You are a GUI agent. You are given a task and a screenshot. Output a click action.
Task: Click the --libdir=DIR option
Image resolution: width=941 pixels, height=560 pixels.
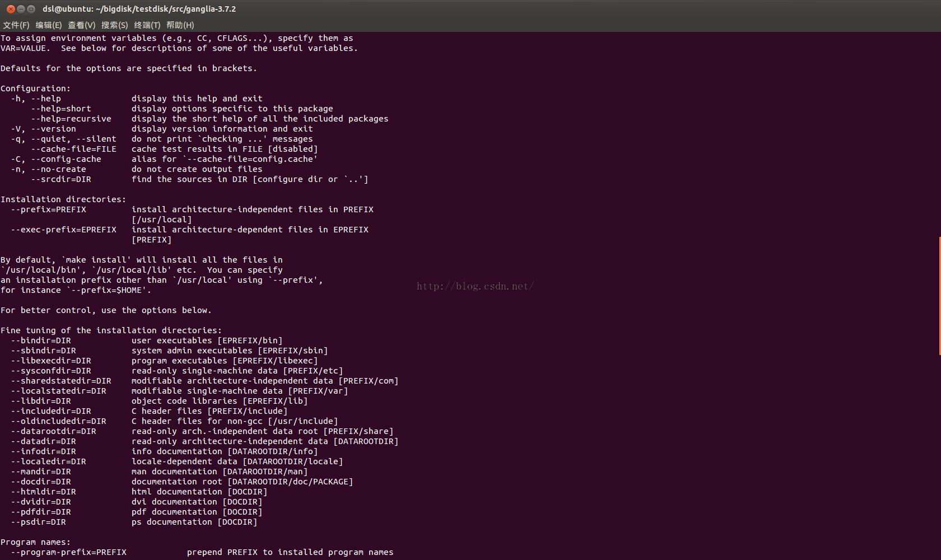pyautogui.click(x=41, y=401)
